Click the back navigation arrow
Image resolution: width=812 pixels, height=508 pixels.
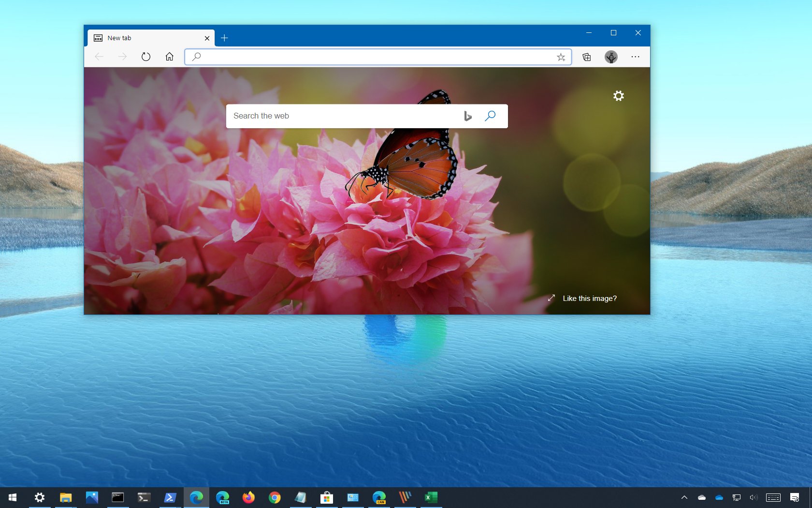coord(99,57)
